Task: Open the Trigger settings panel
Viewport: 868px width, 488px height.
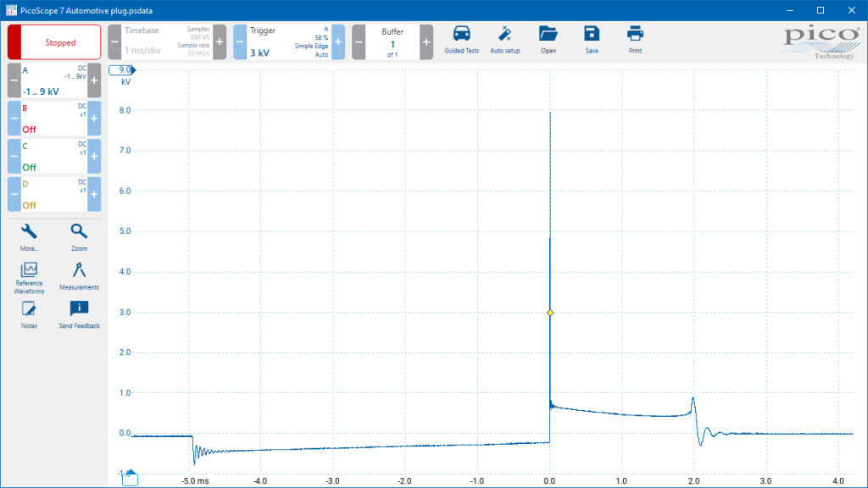Action: pos(289,42)
